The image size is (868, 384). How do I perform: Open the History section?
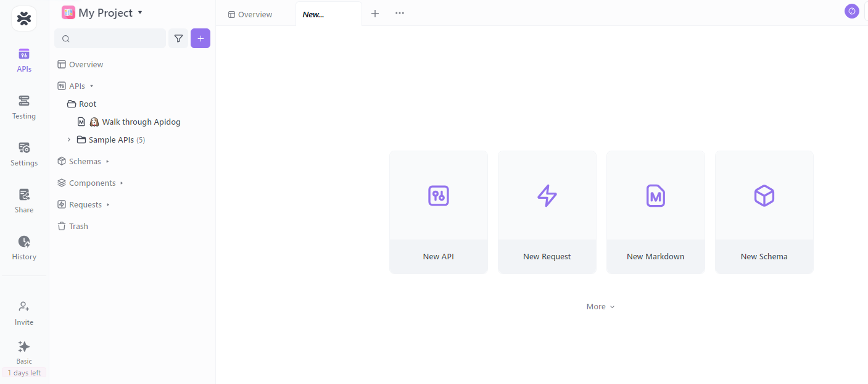pyautogui.click(x=24, y=248)
